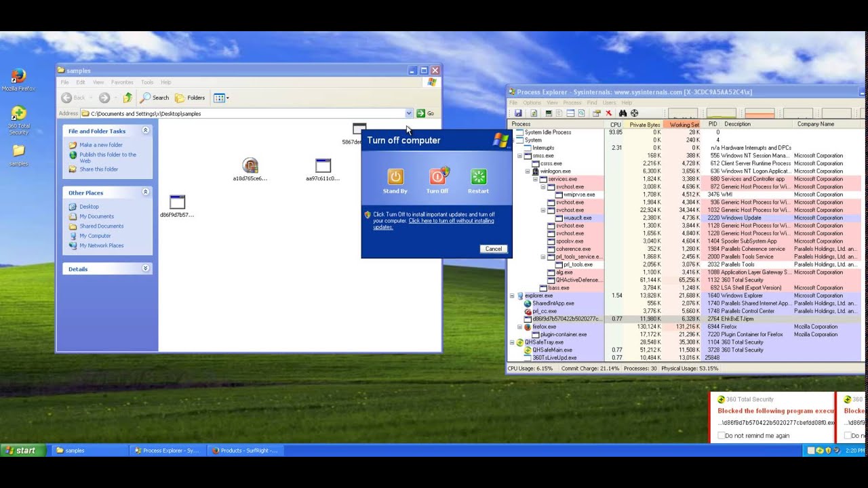Viewport: 868px width, 488px height.
Task: Sort by Working Set column header
Action: [x=683, y=124]
